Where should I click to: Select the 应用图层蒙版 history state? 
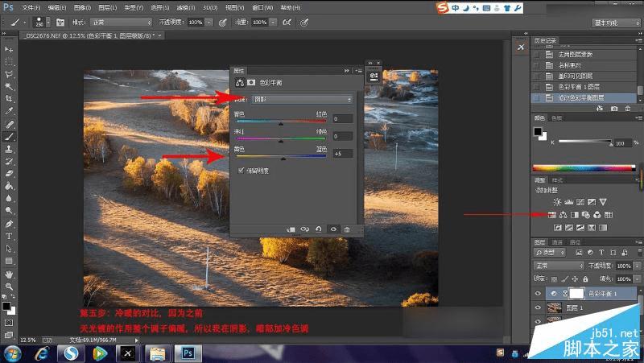pos(575,54)
